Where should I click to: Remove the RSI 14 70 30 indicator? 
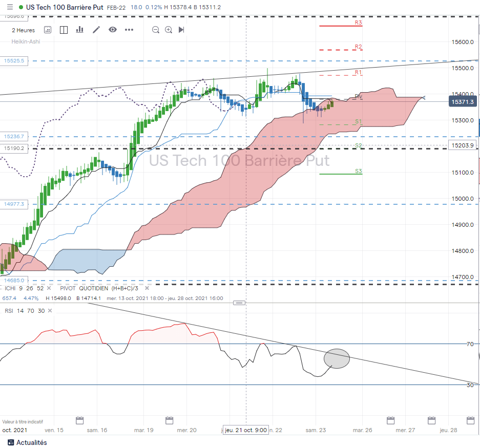pyautogui.click(x=50, y=311)
